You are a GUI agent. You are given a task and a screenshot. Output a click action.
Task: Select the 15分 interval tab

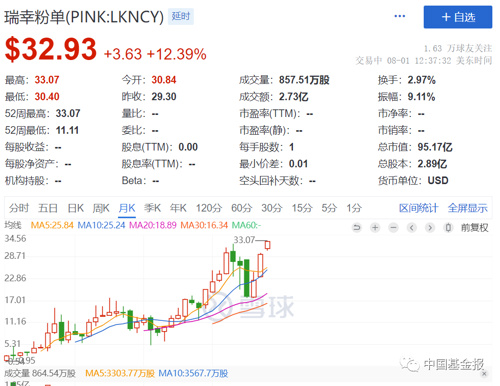click(x=302, y=208)
